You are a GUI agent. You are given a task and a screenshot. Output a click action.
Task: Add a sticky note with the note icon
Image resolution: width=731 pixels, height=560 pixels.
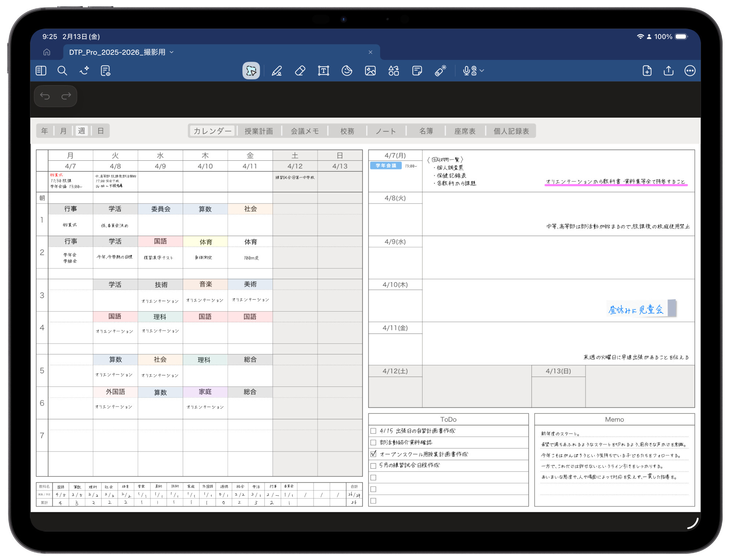417,71
